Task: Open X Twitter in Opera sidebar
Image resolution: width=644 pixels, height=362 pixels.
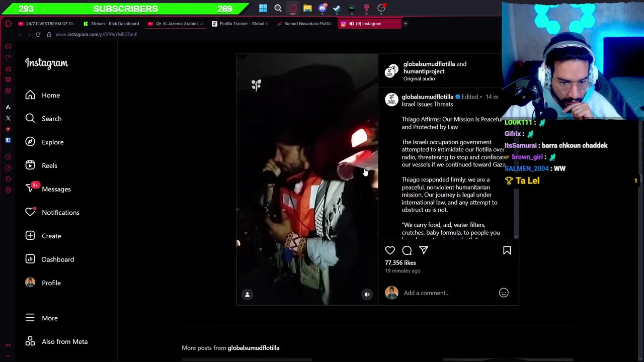Action: pos(8,118)
